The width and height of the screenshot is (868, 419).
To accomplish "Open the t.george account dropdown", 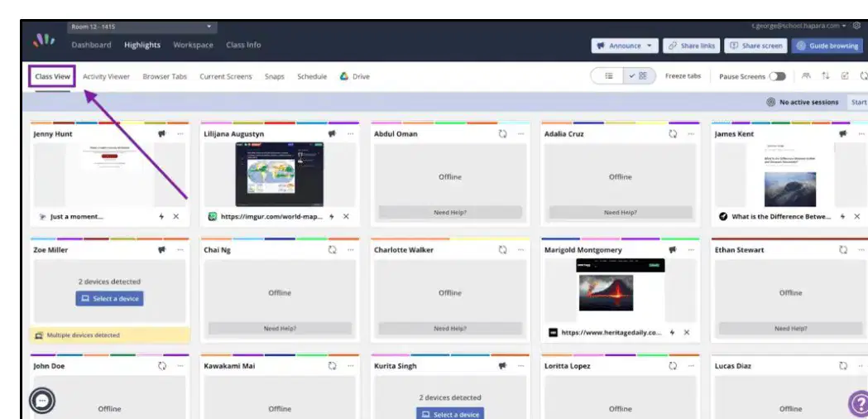I will 798,26.
